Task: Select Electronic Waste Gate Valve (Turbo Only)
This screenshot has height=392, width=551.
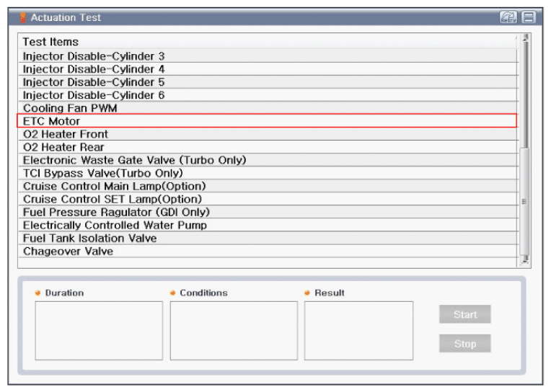Action: click(x=268, y=160)
